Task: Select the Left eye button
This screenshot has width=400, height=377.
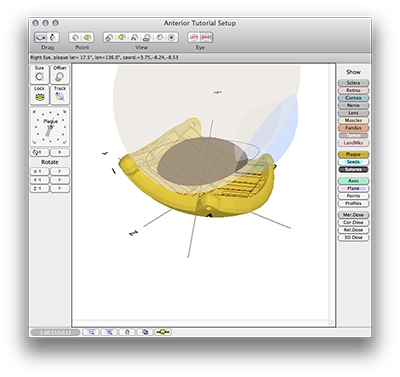Action: click(x=194, y=37)
